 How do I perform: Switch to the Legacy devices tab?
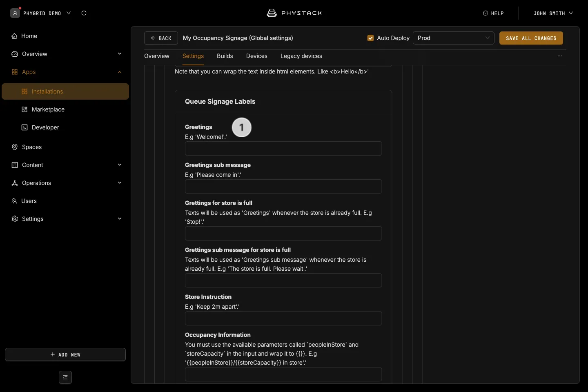[x=301, y=56]
